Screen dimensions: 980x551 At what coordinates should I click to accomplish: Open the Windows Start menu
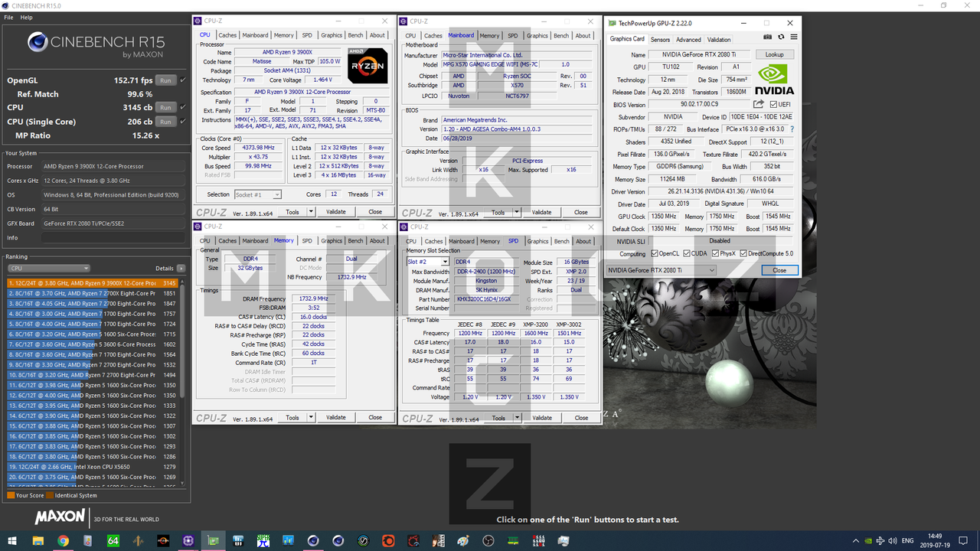tap(12, 541)
